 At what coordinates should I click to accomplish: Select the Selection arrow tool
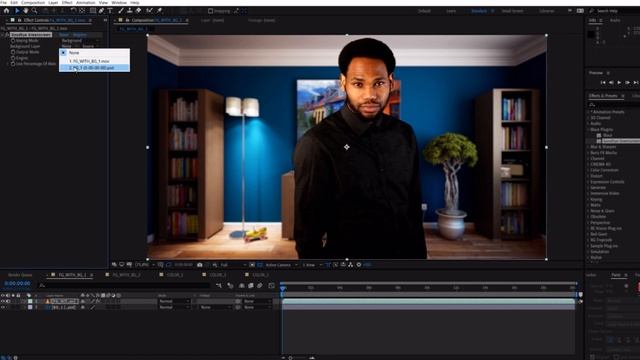(17, 11)
